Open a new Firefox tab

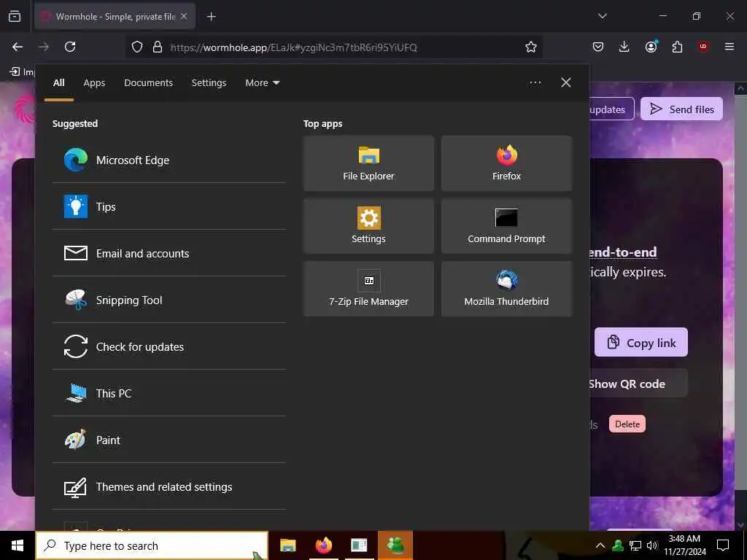[211, 17]
